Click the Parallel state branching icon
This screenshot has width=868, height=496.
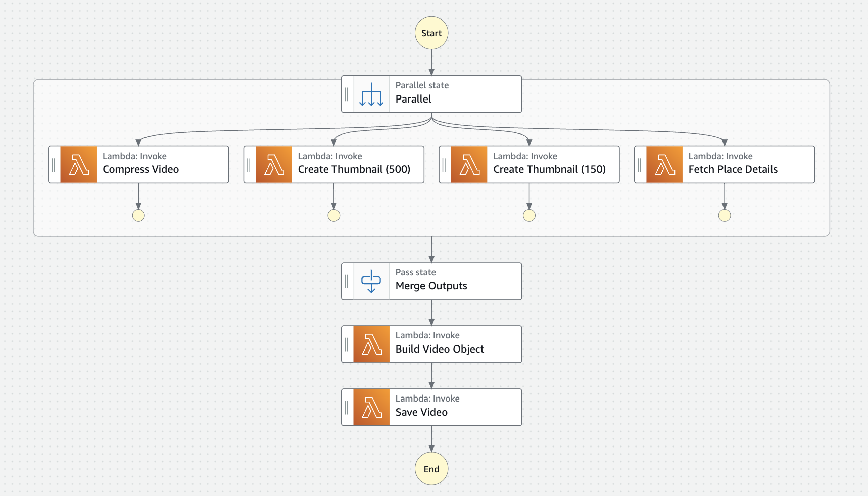[371, 93]
